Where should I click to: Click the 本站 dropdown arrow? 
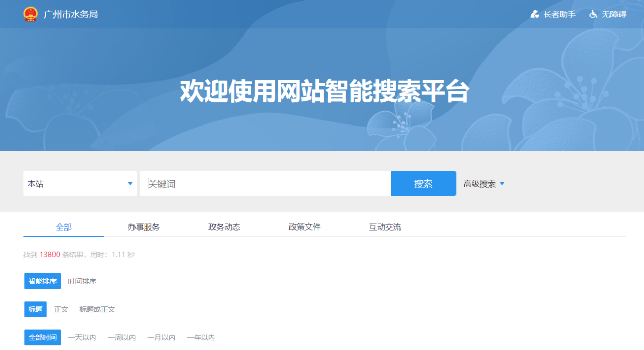(130, 184)
